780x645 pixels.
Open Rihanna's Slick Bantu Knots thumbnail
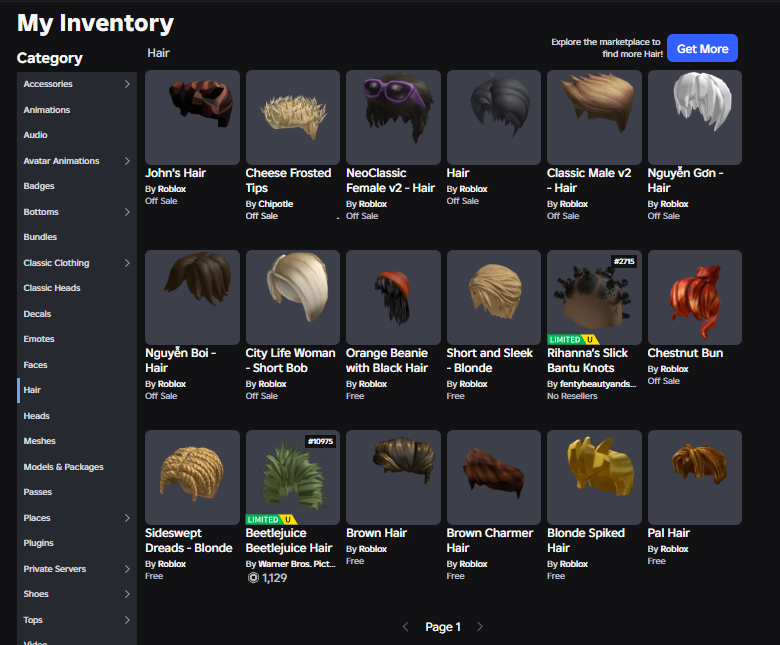594,297
